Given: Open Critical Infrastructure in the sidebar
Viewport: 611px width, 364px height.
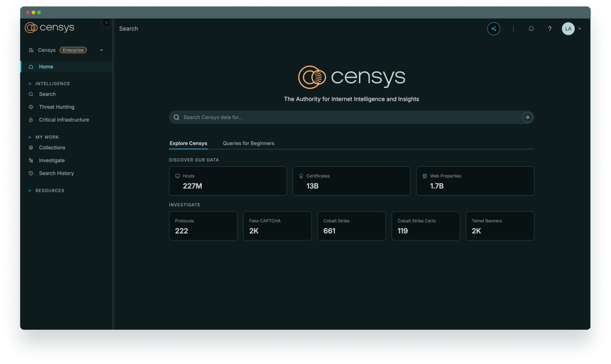Looking at the screenshot, I should [64, 120].
